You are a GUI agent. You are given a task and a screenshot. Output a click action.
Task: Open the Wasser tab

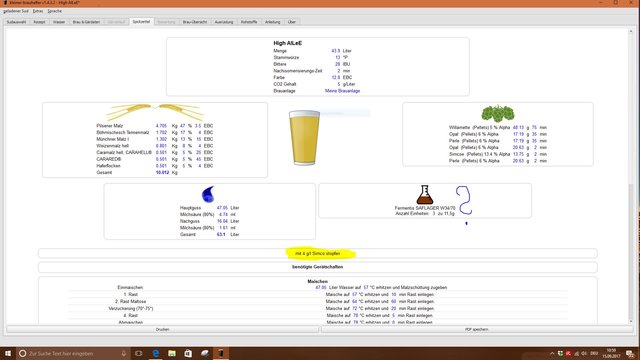(x=59, y=22)
